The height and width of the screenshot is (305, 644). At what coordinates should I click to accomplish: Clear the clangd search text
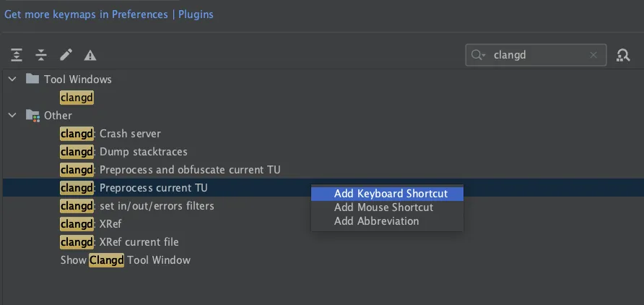coord(593,55)
